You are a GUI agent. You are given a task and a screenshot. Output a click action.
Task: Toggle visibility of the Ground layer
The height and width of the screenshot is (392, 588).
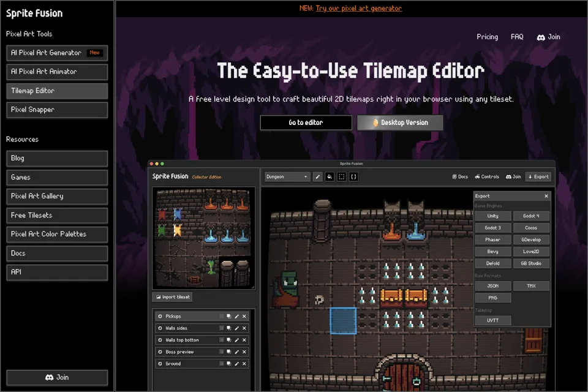pyautogui.click(x=160, y=364)
